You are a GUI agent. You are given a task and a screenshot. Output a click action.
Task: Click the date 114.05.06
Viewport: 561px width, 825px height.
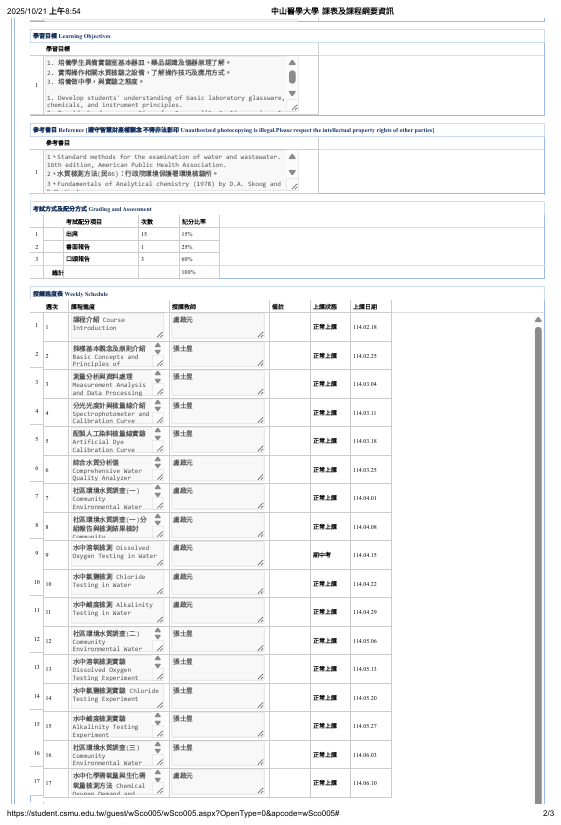(x=365, y=641)
